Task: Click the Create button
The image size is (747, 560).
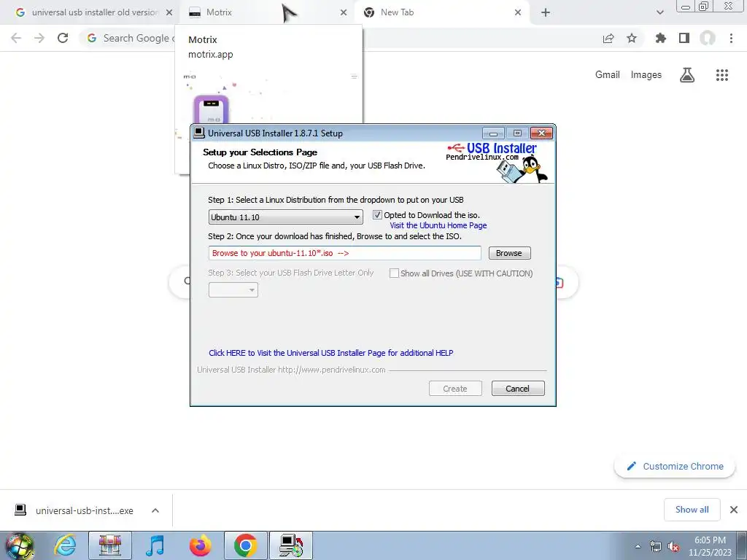Action: 455,389
